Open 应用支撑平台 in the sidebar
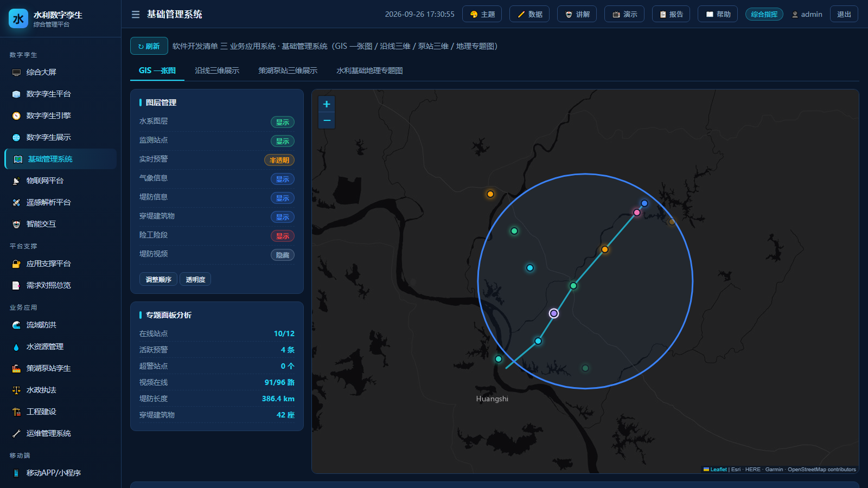868x488 pixels. click(x=60, y=264)
